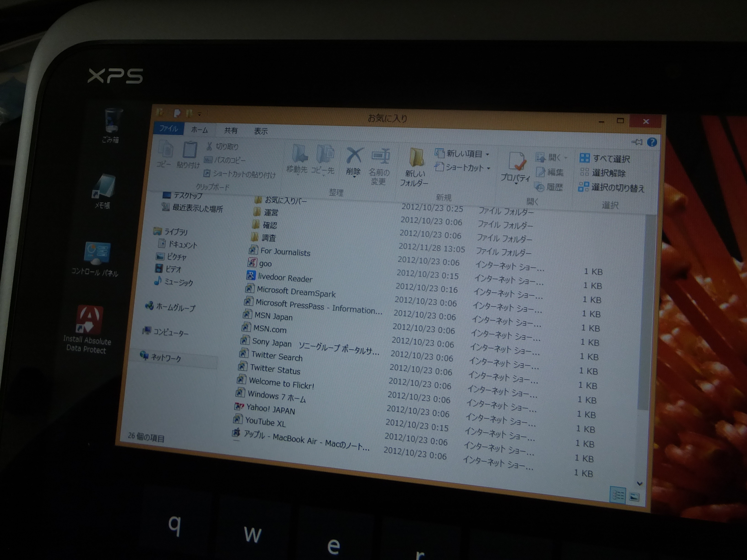Select the Twitter Search shortcut
Image resolution: width=747 pixels, height=560 pixels.
[x=271, y=355]
